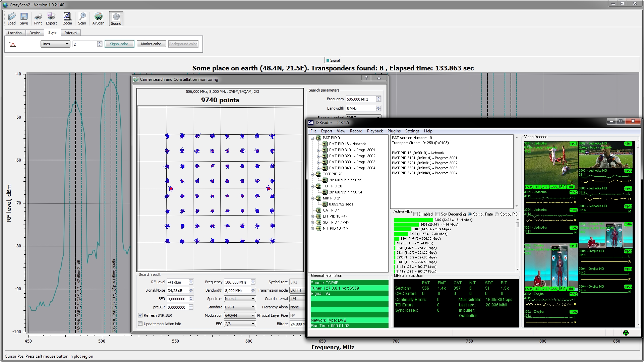The width and height of the screenshot is (644, 362).
Task: Open the TSReader File menu
Action: pyautogui.click(x=313, y=131)
